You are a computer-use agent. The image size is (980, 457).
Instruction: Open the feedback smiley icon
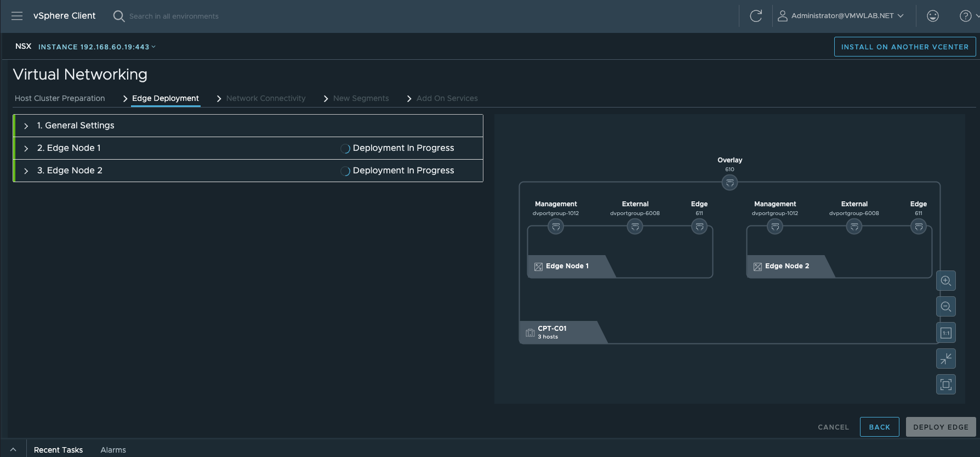point(933,16)
